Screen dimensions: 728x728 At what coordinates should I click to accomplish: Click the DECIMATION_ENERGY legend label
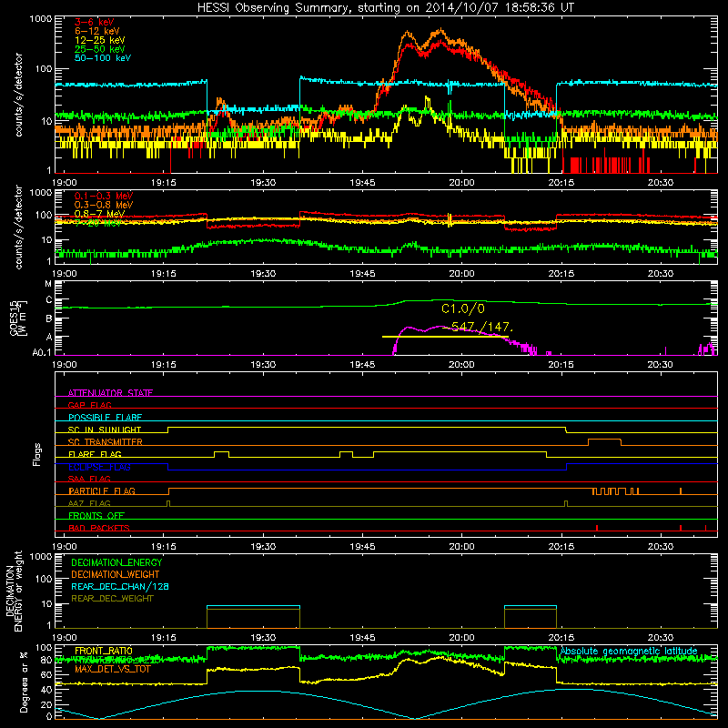tap(116, 562)
